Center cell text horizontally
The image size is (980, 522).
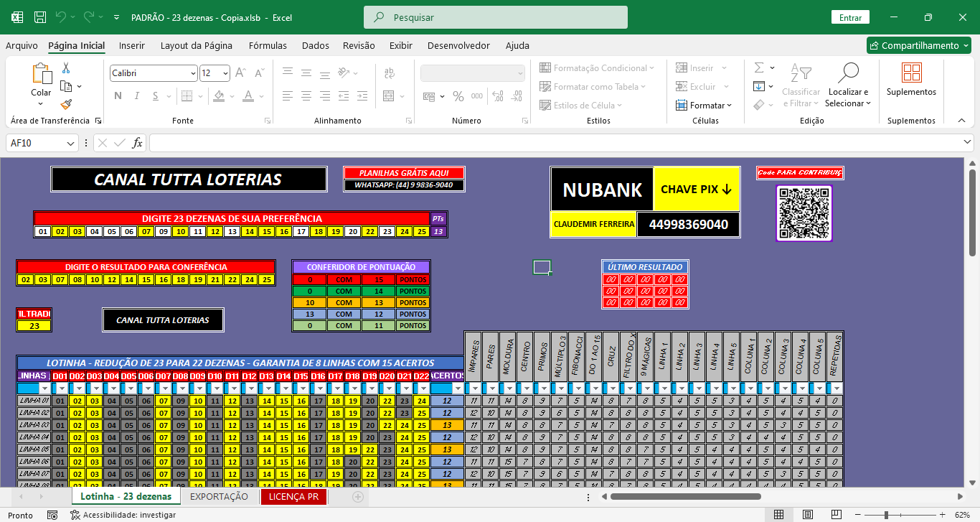tap(306, 96)
